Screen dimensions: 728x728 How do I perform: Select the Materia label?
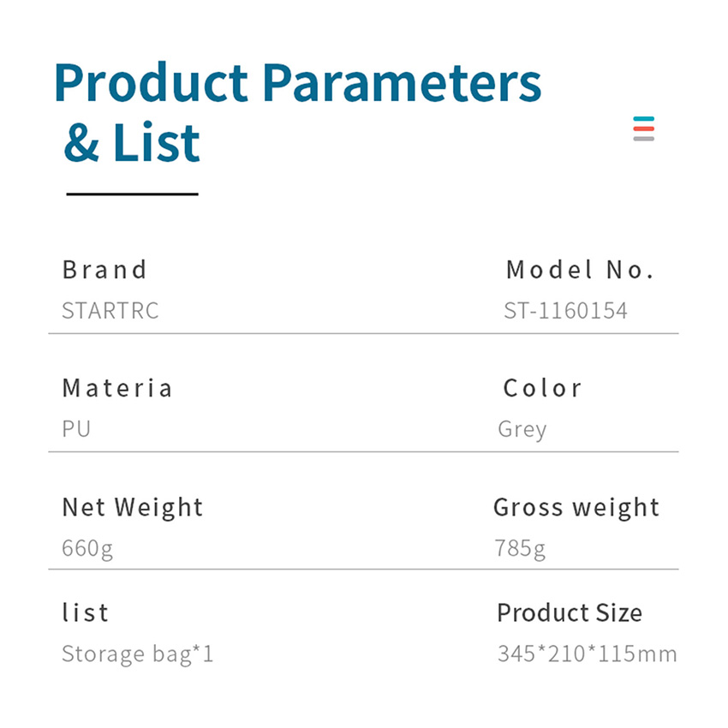(x=117, y=388)
